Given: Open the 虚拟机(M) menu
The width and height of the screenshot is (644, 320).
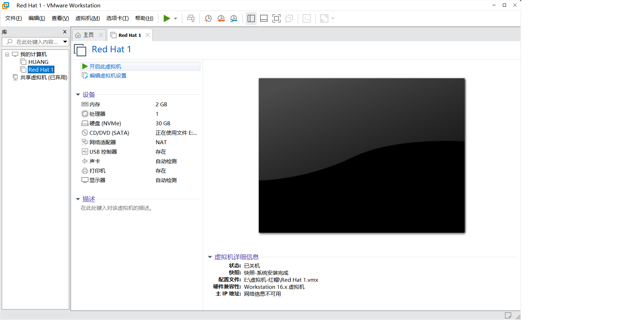Looking at the screenshot, I should pos(87,18).
